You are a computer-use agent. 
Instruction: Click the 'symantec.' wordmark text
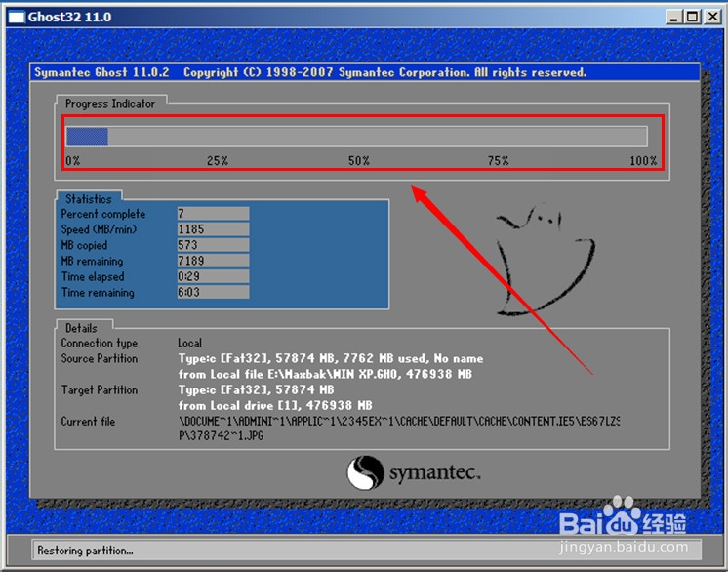pyautogui.click(x=434, y=472)
